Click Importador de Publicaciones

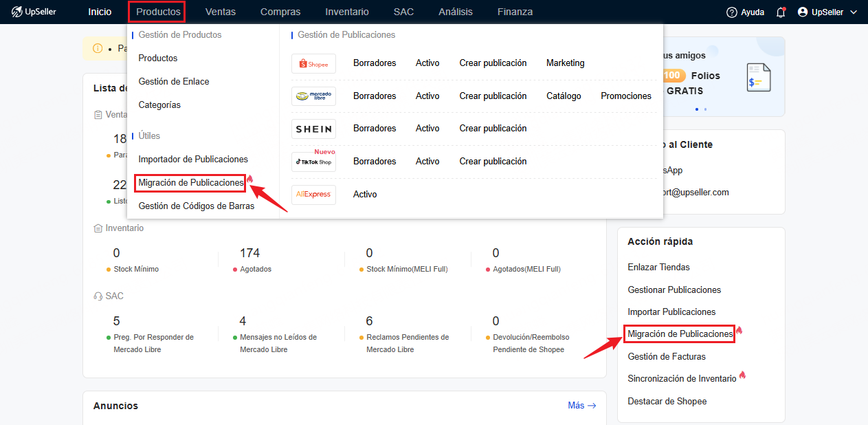[193, 159]
